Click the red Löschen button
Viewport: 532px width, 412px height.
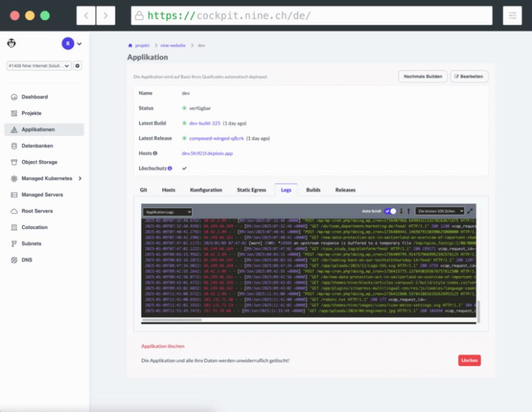[469, 360]
